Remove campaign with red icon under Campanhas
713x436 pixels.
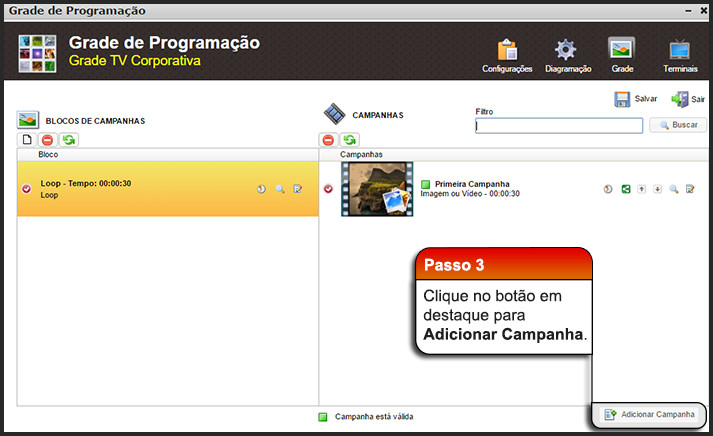(x=328, y=140)
